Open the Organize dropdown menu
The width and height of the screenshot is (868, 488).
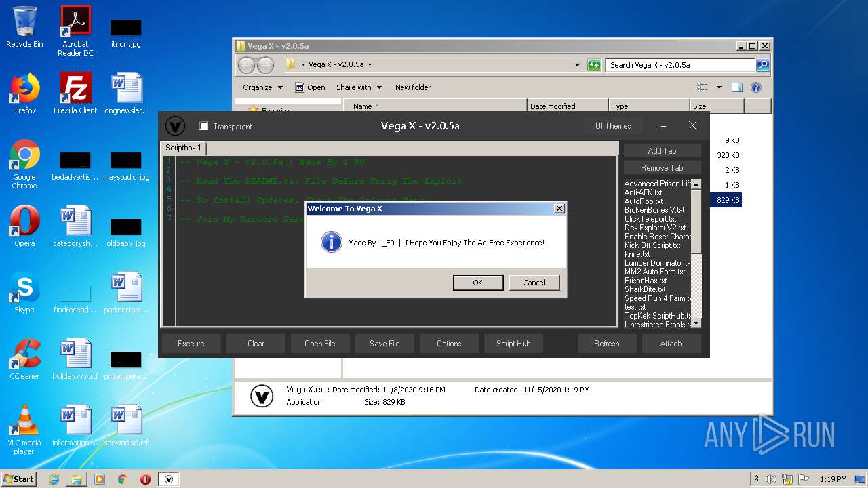[262, 87]
